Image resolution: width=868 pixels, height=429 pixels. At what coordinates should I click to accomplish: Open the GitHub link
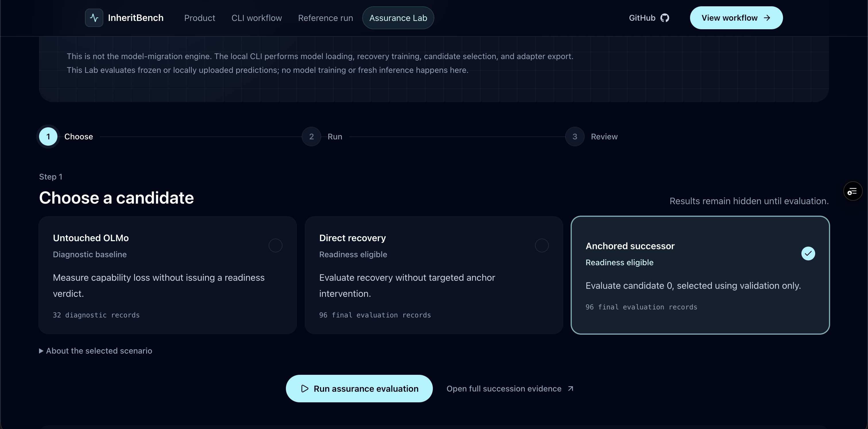coord(649,18)
